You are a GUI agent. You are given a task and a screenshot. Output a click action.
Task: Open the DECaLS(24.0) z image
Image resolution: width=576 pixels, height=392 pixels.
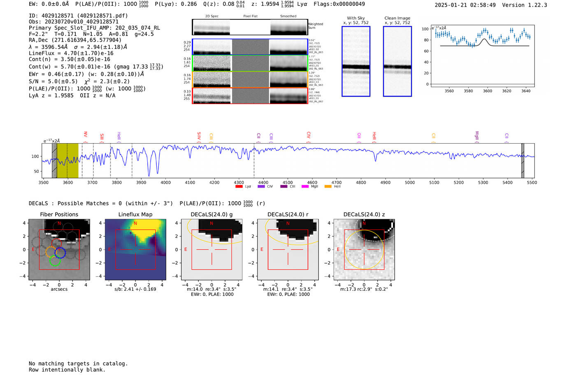pyautogui.click(x=364, y=250)
